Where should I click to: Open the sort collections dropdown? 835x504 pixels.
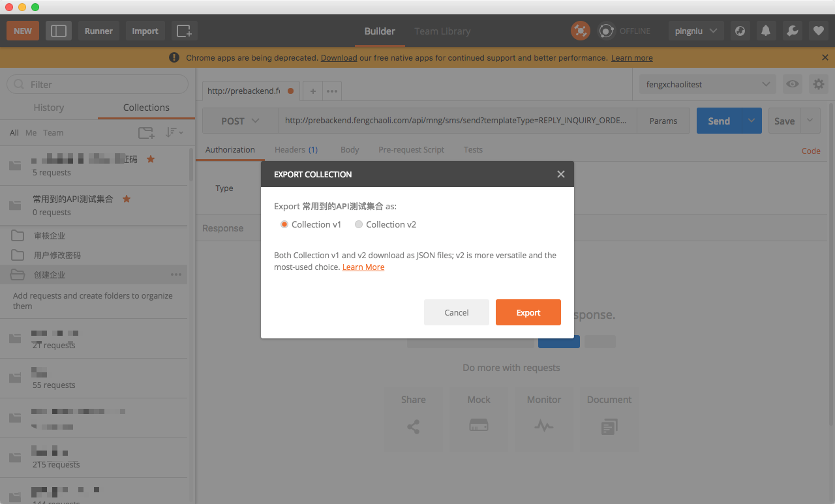point(174,132)
